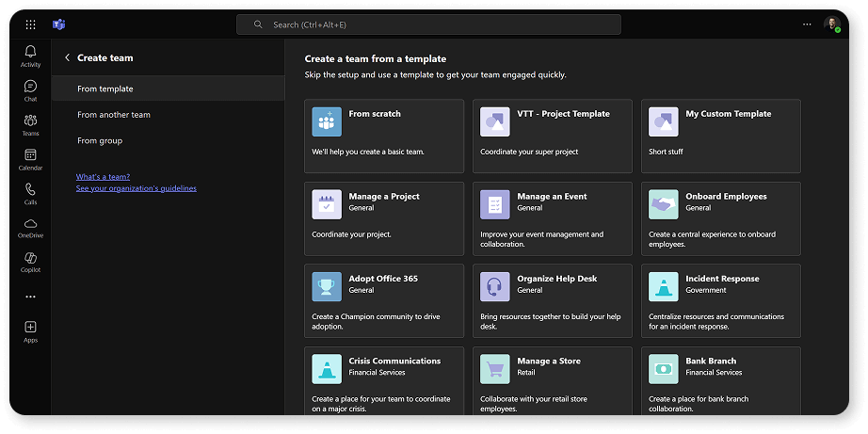Click the Manage an Event checklist icon
868x434 pixels.
pyautogui.click(x=495, y=205)
